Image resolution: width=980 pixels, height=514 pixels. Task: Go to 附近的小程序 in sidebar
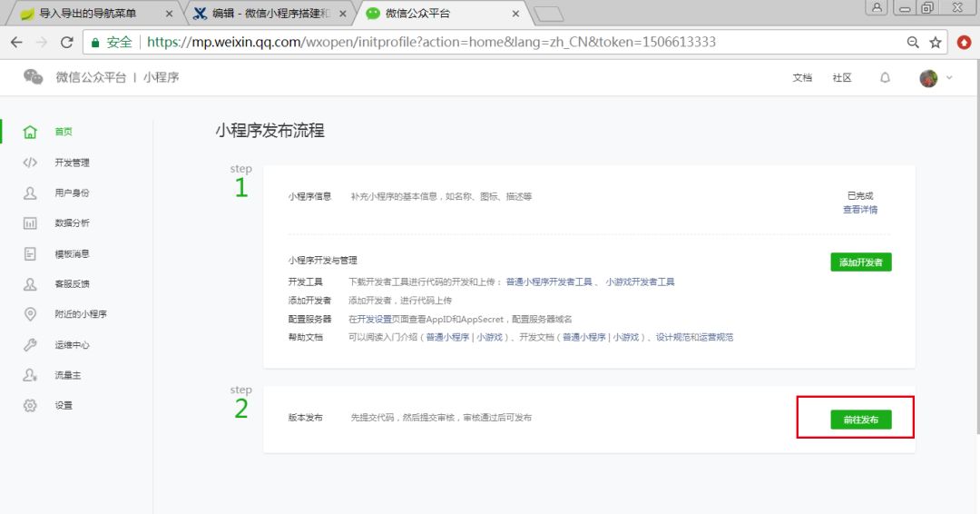pos(81,314)
